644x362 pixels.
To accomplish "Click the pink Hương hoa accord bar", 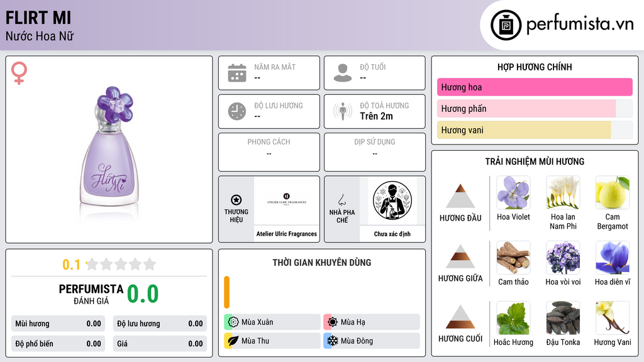I will tap(535, 87).
